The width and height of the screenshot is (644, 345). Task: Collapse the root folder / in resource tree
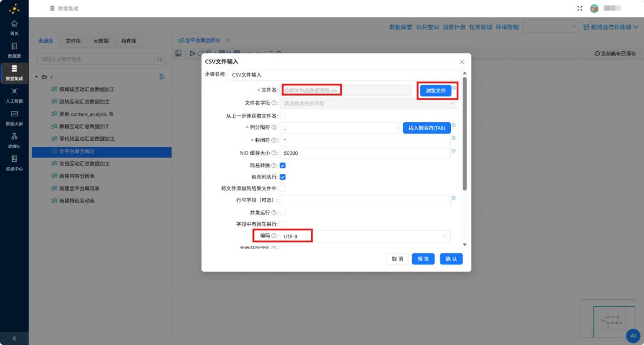36,77
